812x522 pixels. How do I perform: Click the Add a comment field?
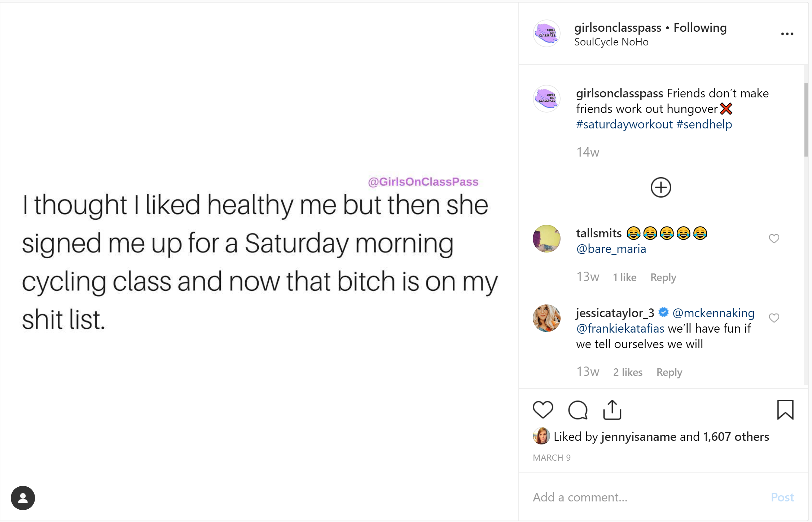[642, 497]
